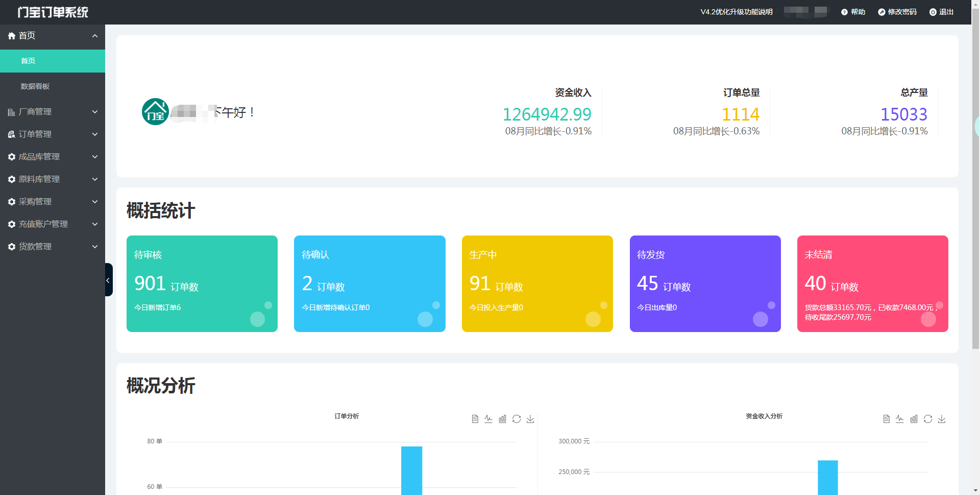This screenshot has width=980, height=495.
Task: Click the gear icon for 采购管理
Action: 12,202
